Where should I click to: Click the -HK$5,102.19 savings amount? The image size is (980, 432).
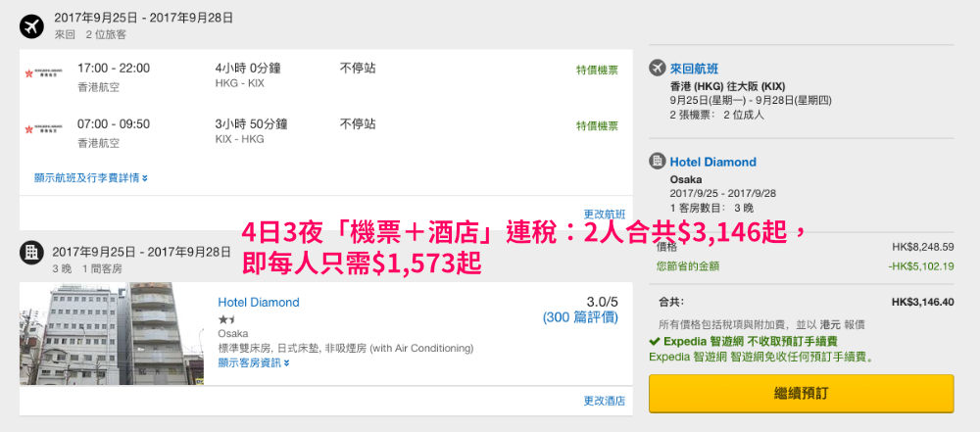[921, 266]
